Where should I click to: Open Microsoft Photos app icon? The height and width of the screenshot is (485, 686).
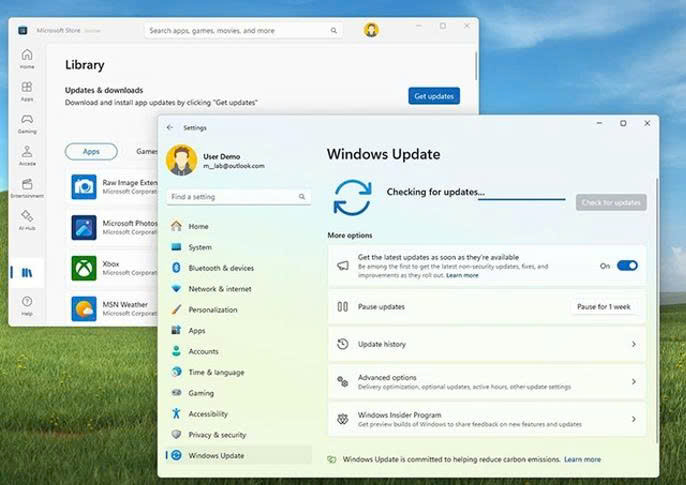click(84, 227)
